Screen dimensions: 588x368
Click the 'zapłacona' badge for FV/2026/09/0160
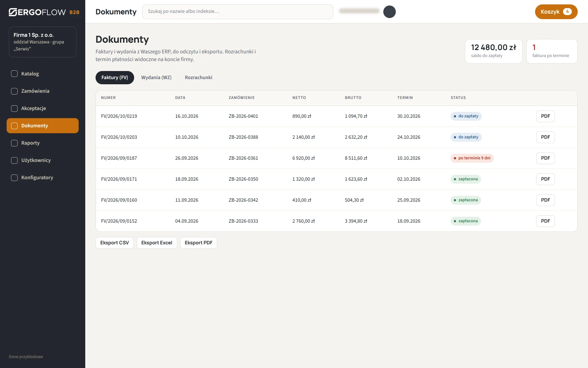tap(466, 200)
